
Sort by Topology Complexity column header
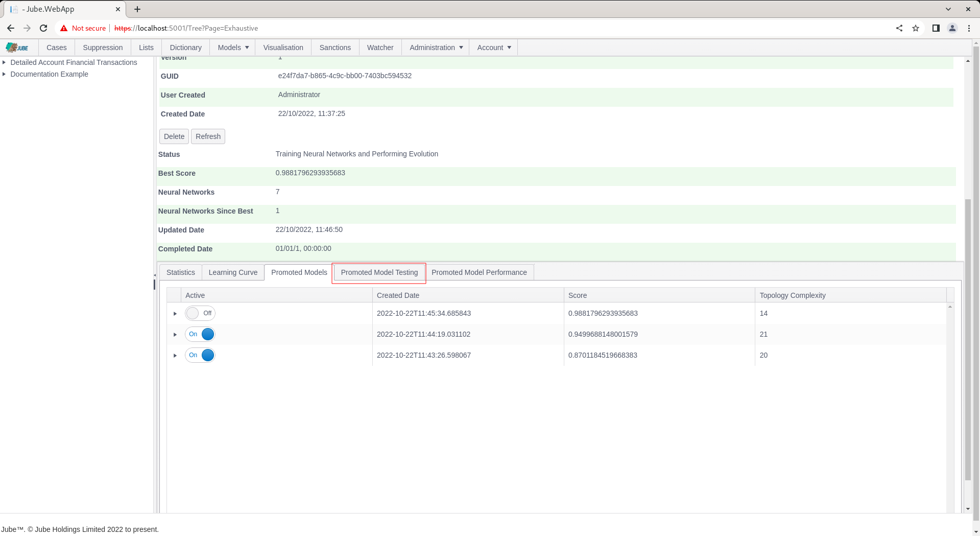(x=851, y=295)
